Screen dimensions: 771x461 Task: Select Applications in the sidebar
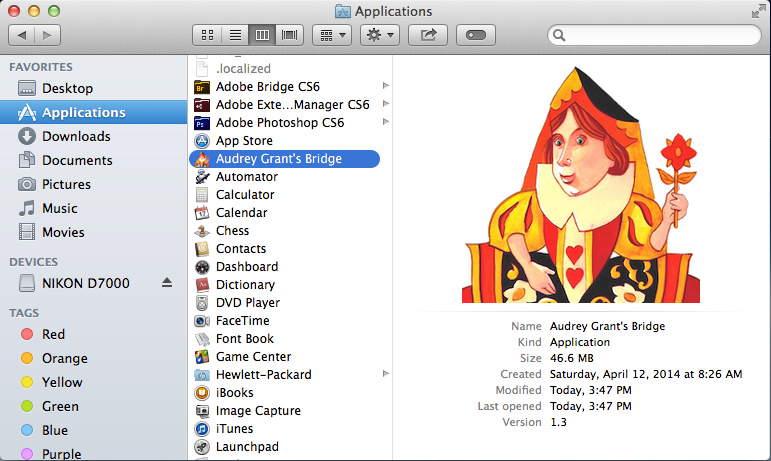click(x=93, y=113)
